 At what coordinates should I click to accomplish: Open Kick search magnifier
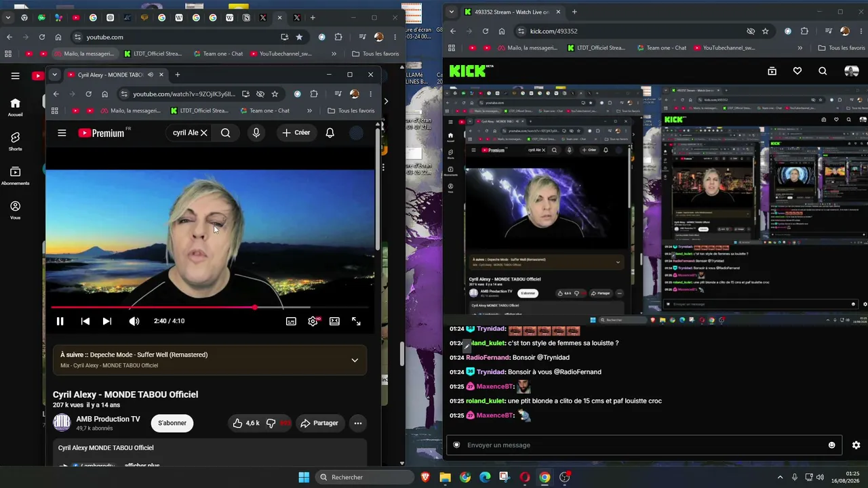[823, 71]
